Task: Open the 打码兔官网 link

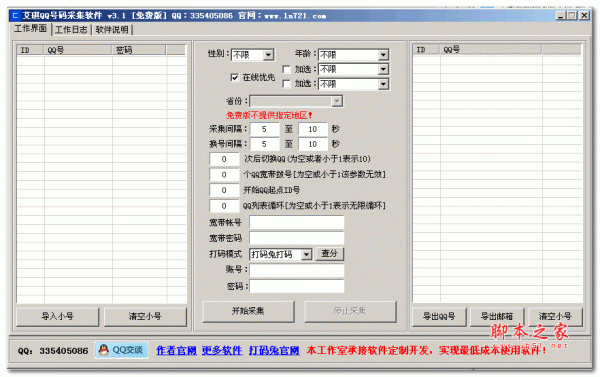Action: (x=274, y=350)
